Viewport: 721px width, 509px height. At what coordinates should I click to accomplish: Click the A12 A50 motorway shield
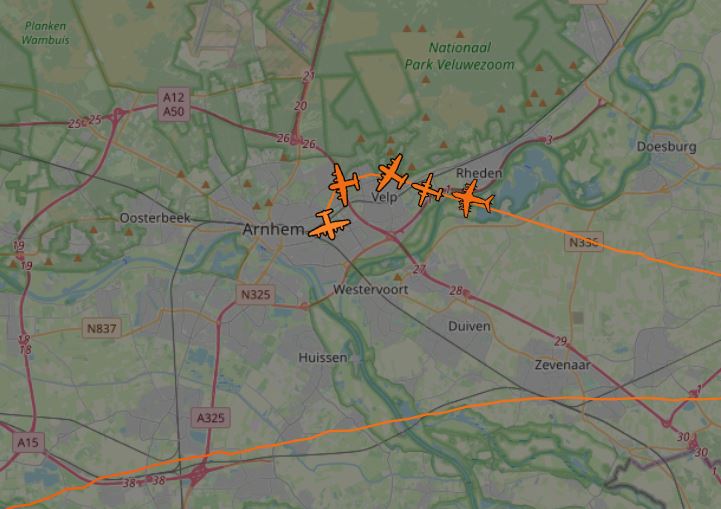pos(174,104)
